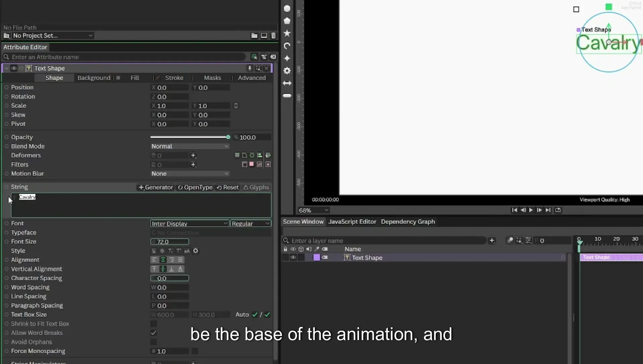Select the four-point star shape tool
The width and height of the screenshot is (643, 364).
click(x=287, y=58)
